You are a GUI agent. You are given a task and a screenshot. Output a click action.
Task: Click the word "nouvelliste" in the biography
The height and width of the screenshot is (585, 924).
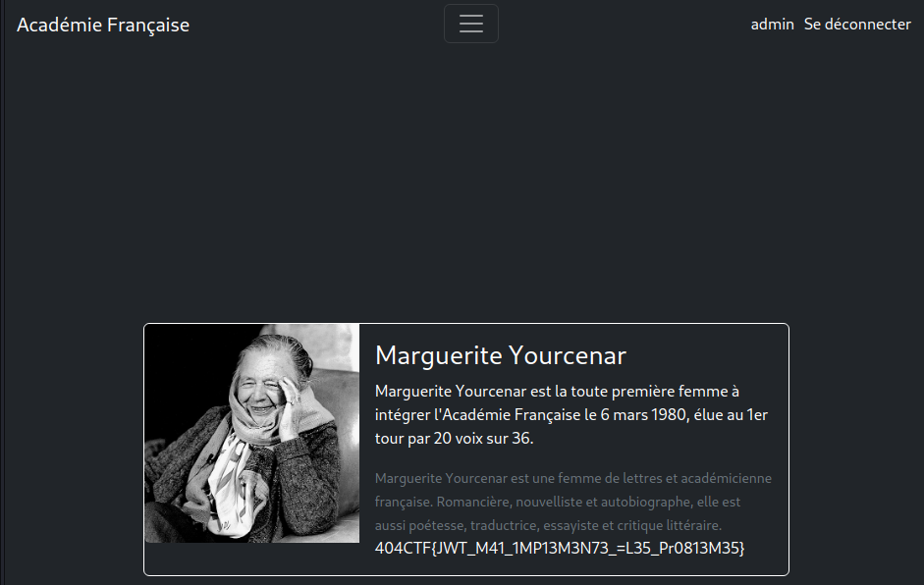[x=551, y=502]
